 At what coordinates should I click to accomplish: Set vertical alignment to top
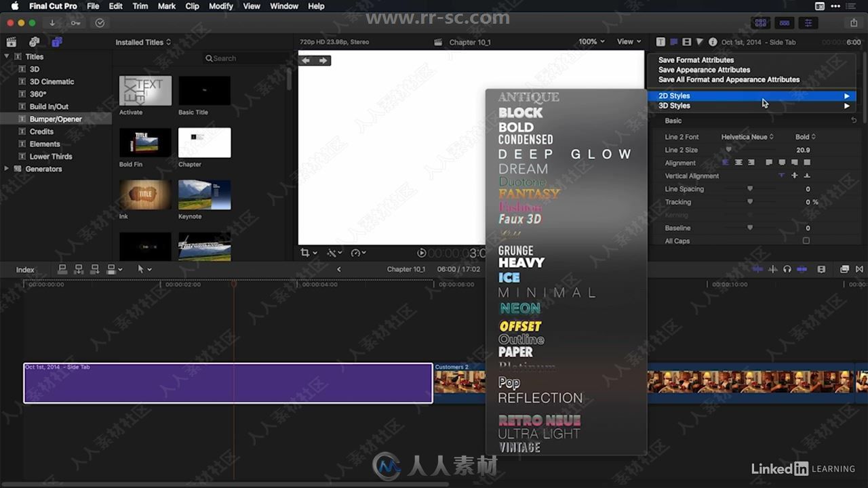781,176
